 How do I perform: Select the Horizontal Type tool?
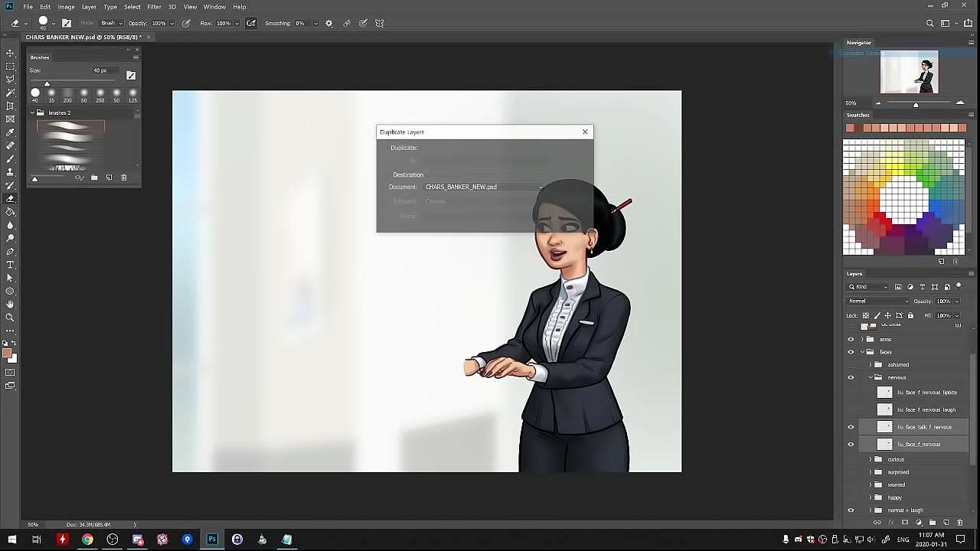point(10,265)
